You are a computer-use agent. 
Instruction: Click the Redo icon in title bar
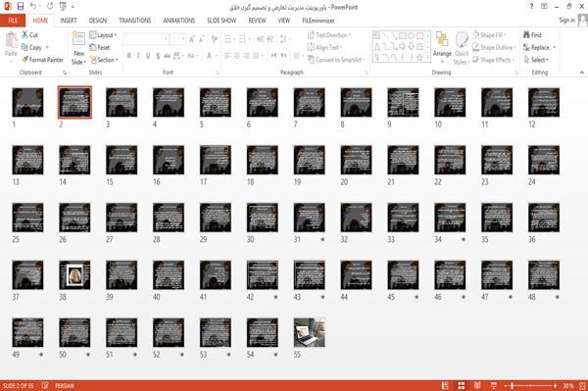[50, 7]
